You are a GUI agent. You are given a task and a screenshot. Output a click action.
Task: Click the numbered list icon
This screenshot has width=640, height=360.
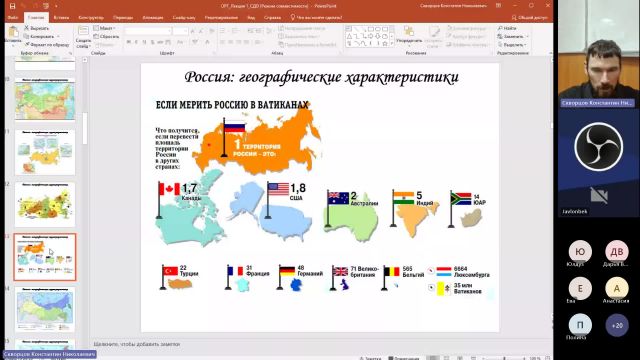point(236,31)
